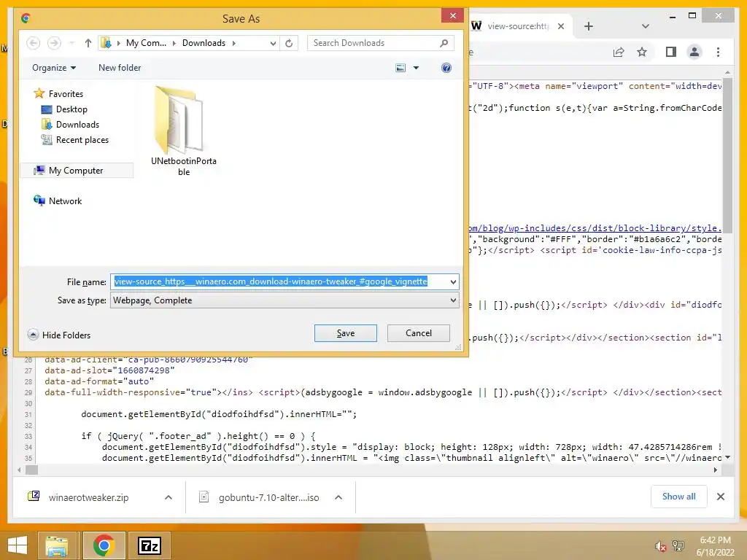Viewport: 747px width, 560px height.
Task: Expand options for winaerotweaker.zip download
Action: [x=169, y=497]
